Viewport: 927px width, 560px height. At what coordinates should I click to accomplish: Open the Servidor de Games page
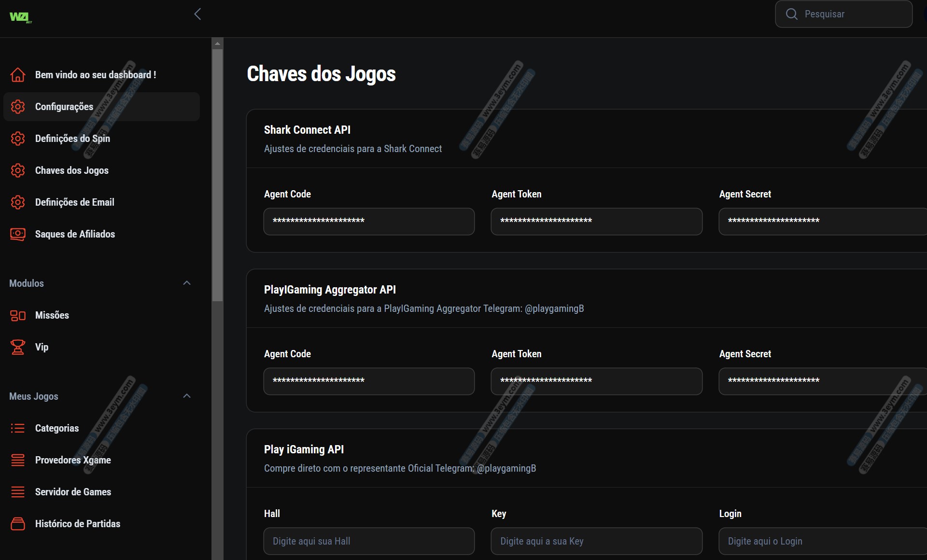(73, 492)
